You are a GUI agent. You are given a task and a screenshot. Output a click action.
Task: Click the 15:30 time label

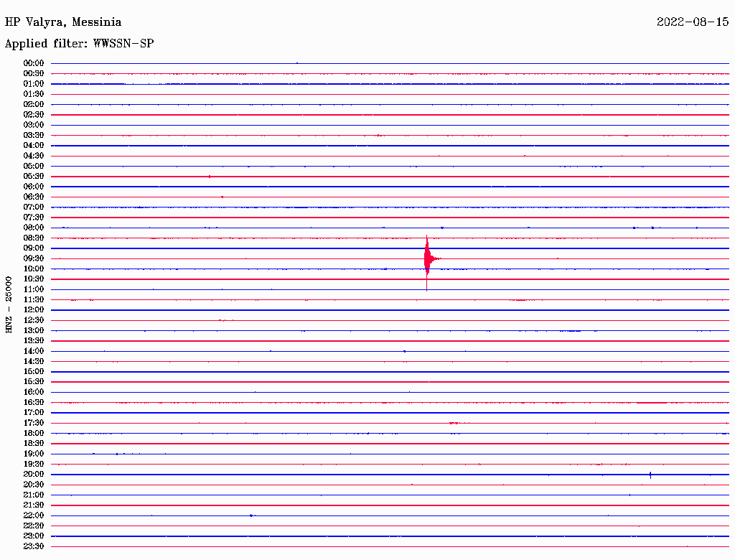33,382
